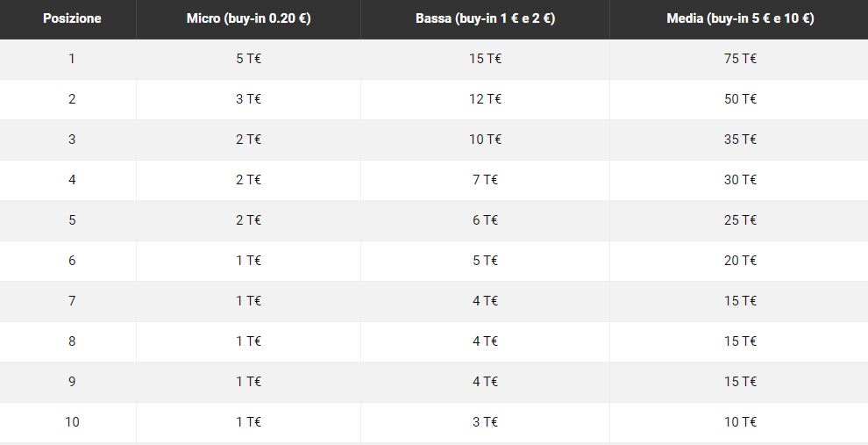This screenshot has width=868, height=445.
Task: Click the 3 T€ cell in Micro column
Action: (248, 99)
